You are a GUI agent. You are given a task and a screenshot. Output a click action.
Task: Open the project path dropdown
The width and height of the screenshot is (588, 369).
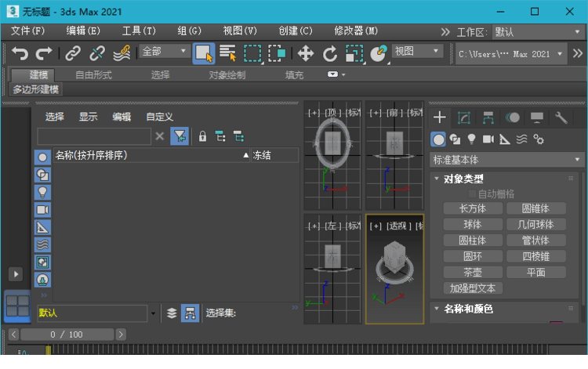pyautogui.click(x=511, y=54)
